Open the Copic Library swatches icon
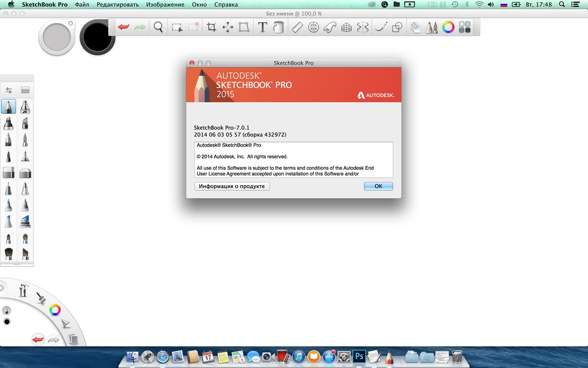The height and width of the screenshot is (368, 588). coord(465,27)
